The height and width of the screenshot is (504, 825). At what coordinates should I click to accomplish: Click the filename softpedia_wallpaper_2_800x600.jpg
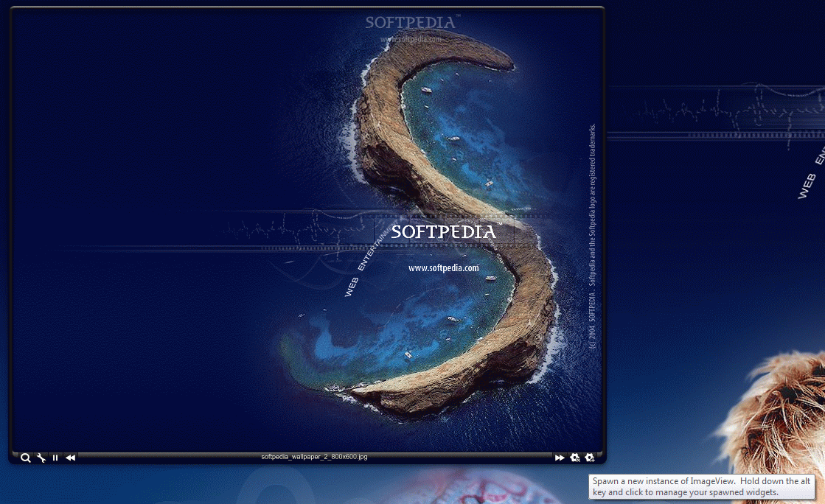coord(314,457)
